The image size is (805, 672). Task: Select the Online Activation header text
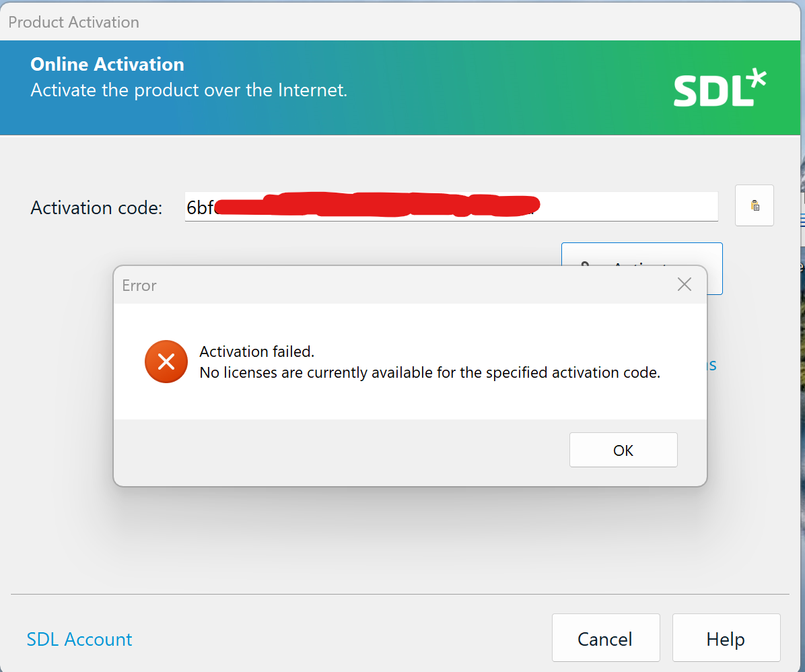(x=107, y=64)
